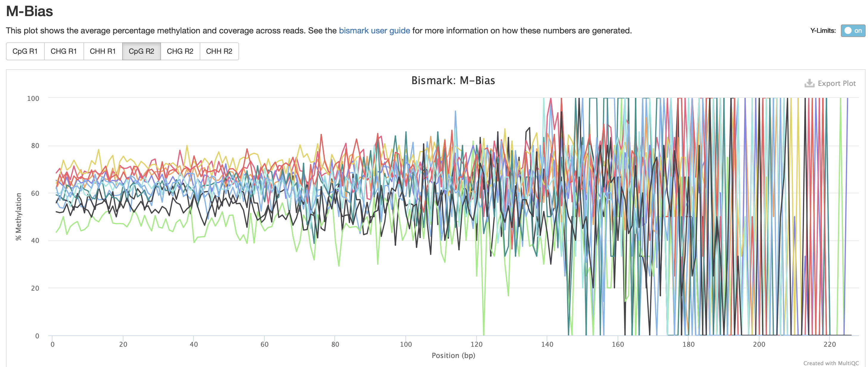Click the Export Plot download icon
Viewport: 868px width, 367px height.
pos(809,83)
